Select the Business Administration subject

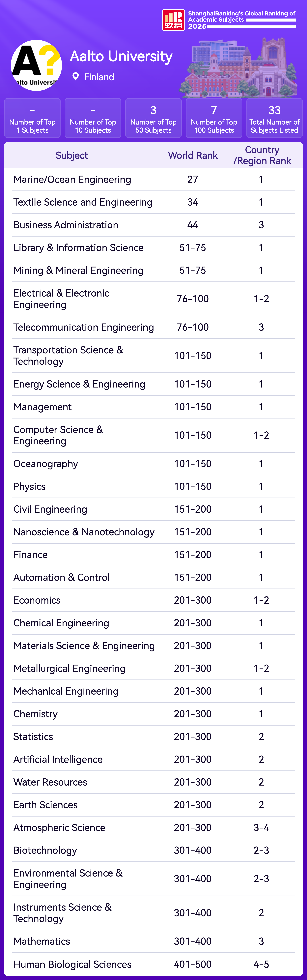tap(66, 225)
